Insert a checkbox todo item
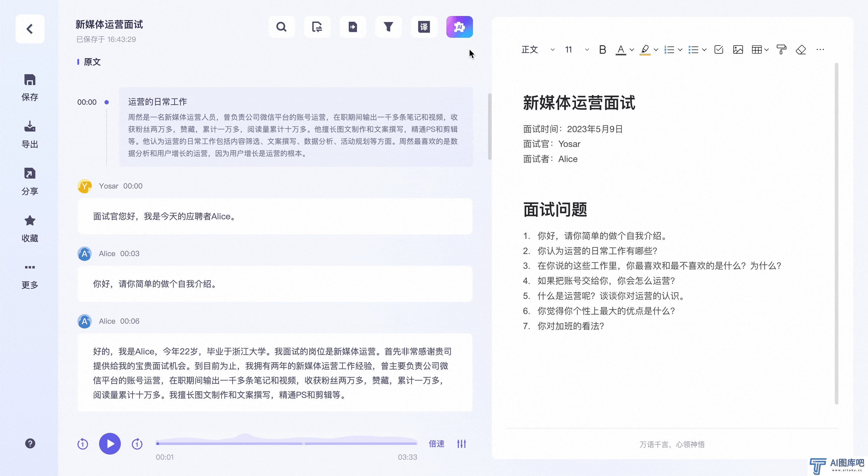Image resolution: width=868 pixels, height=476 pixels. point(719,50)
